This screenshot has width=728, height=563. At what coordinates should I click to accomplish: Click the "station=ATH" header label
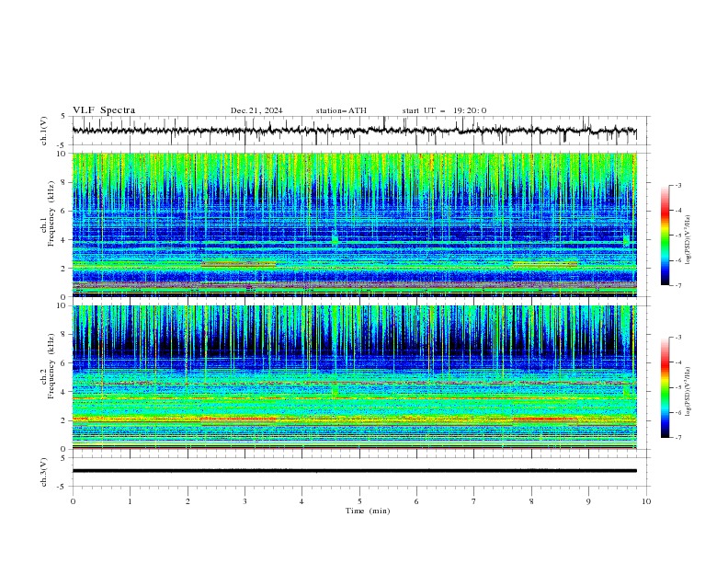click(341, 110)
